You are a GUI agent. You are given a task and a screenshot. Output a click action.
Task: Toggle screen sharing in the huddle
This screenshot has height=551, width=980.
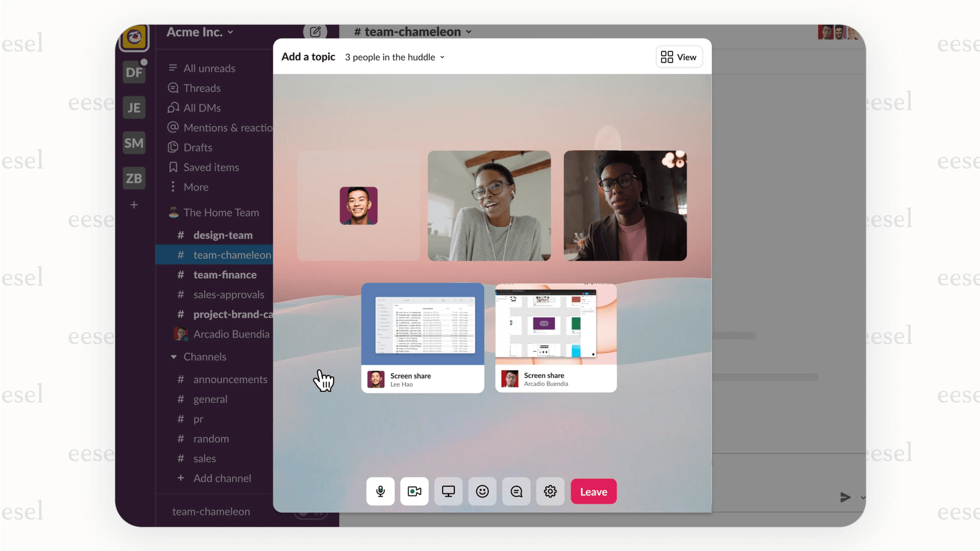448,491
